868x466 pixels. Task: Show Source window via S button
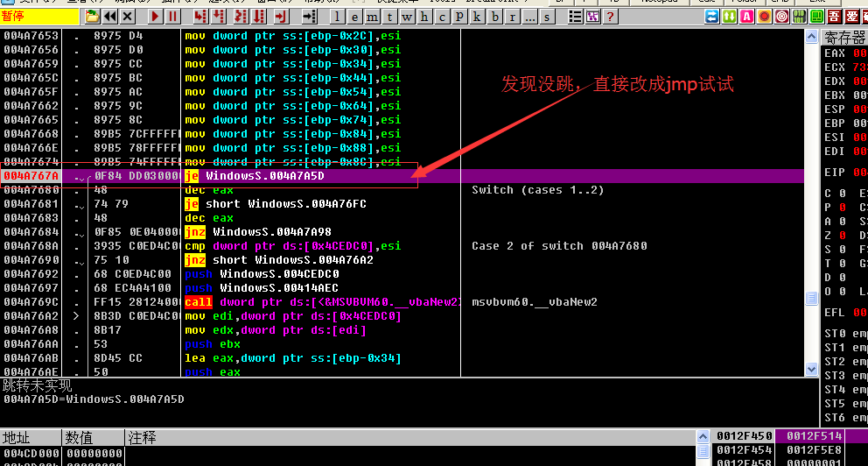pyautogui.click(x=547, y=17)
